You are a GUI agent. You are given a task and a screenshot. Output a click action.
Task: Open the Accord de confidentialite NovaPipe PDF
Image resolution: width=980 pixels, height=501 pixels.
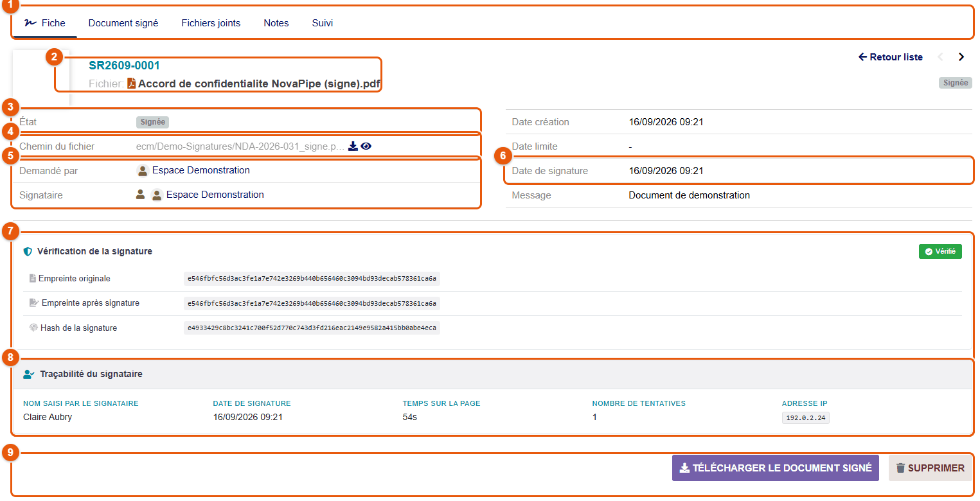pyautogui.click(x=260, y=83)
